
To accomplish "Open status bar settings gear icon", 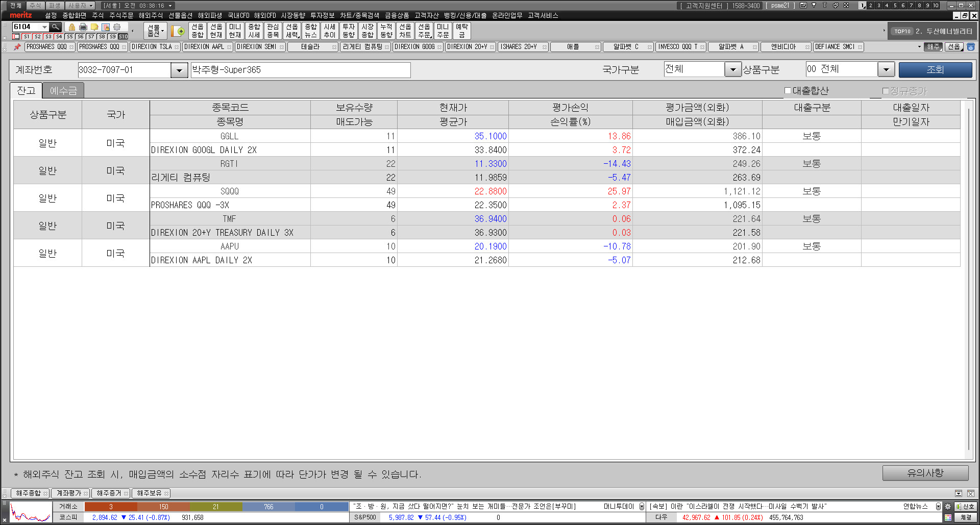I will pos(948,507).
